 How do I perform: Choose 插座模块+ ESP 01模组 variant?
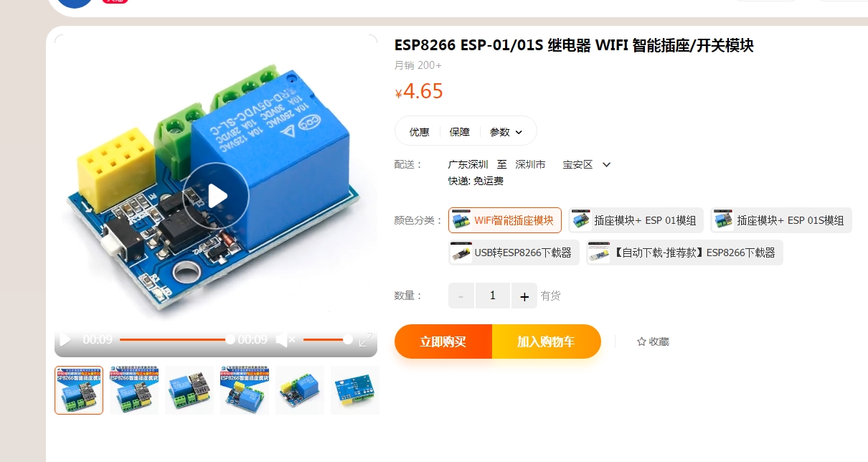click(636, 220)
